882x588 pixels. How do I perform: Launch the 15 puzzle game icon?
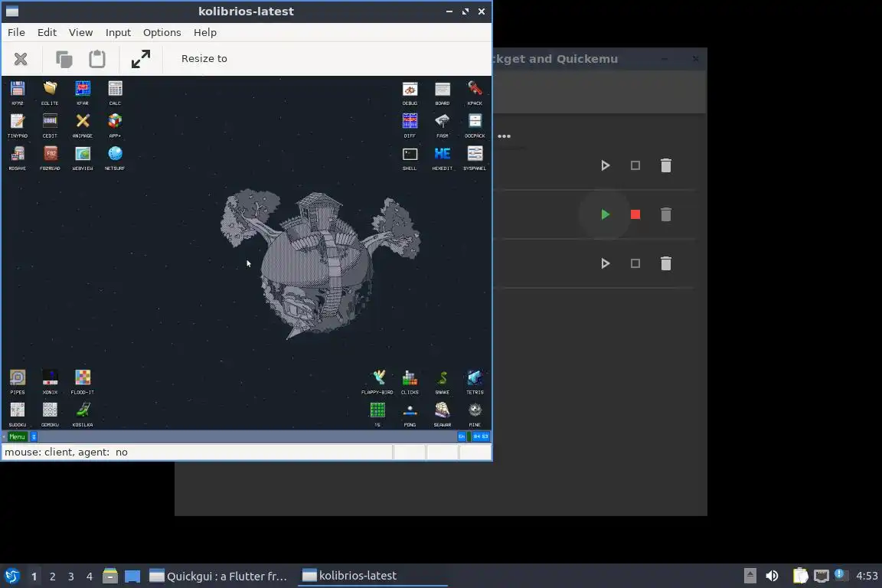377,411
